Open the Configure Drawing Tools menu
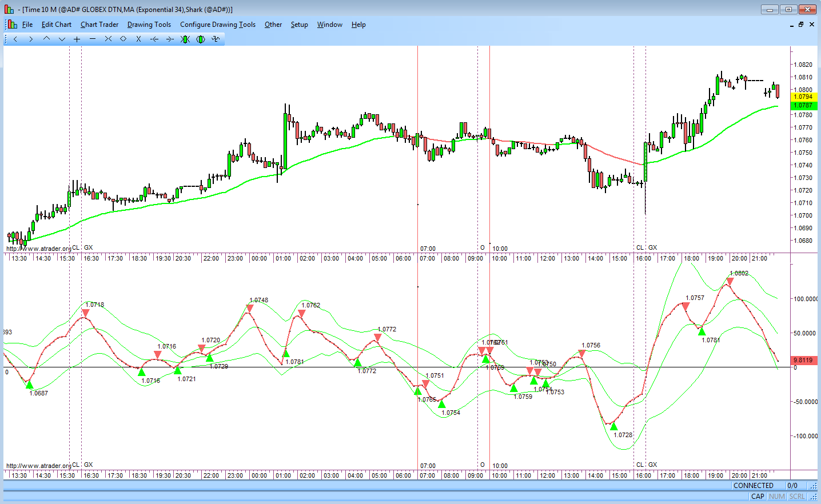 tap(218, 25)
